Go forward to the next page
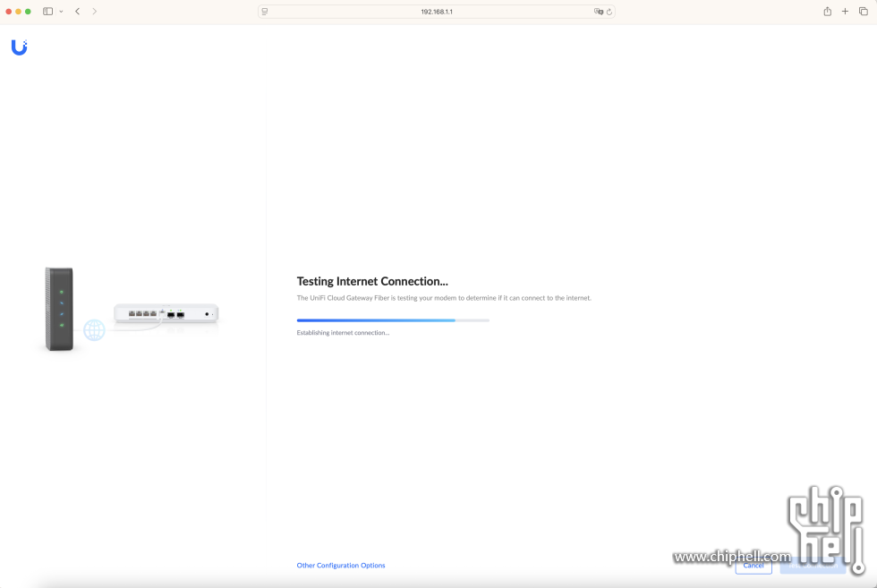 point(95,12)
